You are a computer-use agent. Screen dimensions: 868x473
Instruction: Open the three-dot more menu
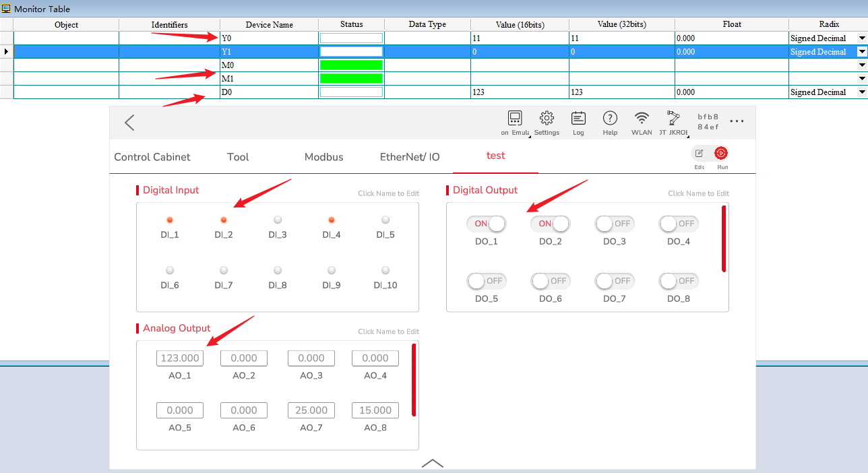[x=737, y=122]
